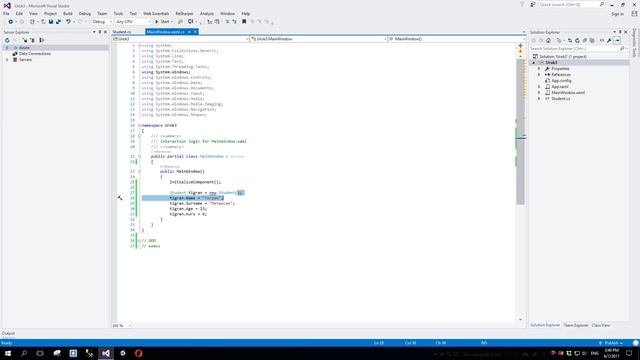640x360 pixels.
Task: Click the Quick Launch search field
Action: point(571,4)
